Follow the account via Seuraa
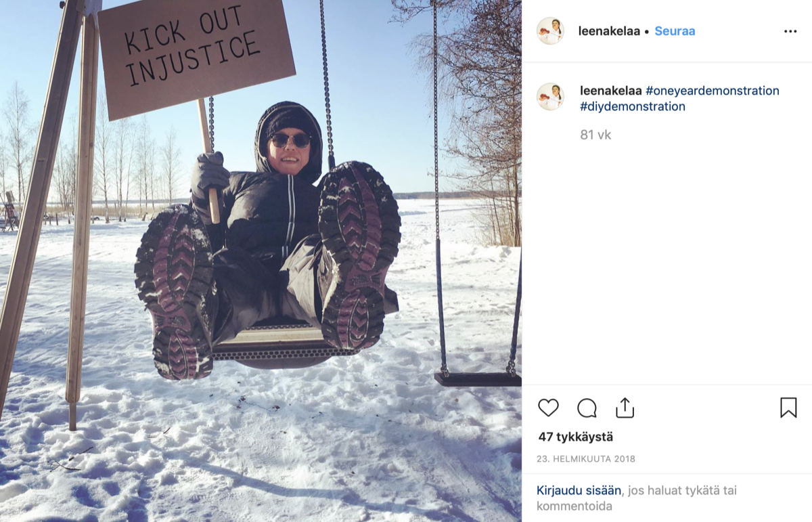Screen dimensions: 812x522 pos(675,31)
